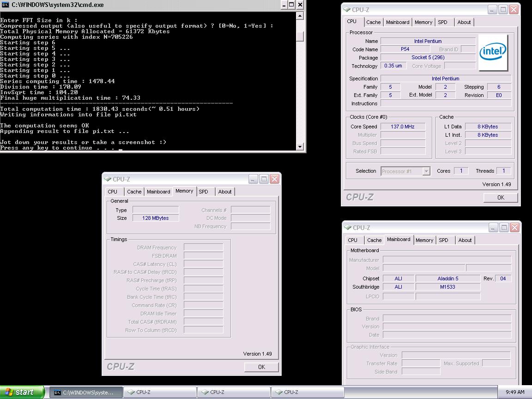Close the CPU-Z Memory window
The width and height of the screenshot is (532, 399).
point(274,179)
